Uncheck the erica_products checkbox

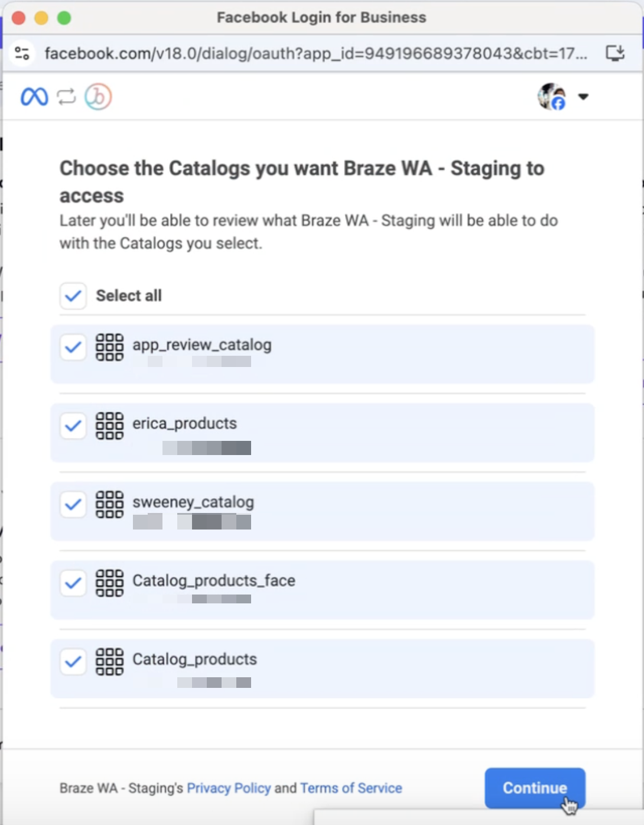[x=73, y=426]
